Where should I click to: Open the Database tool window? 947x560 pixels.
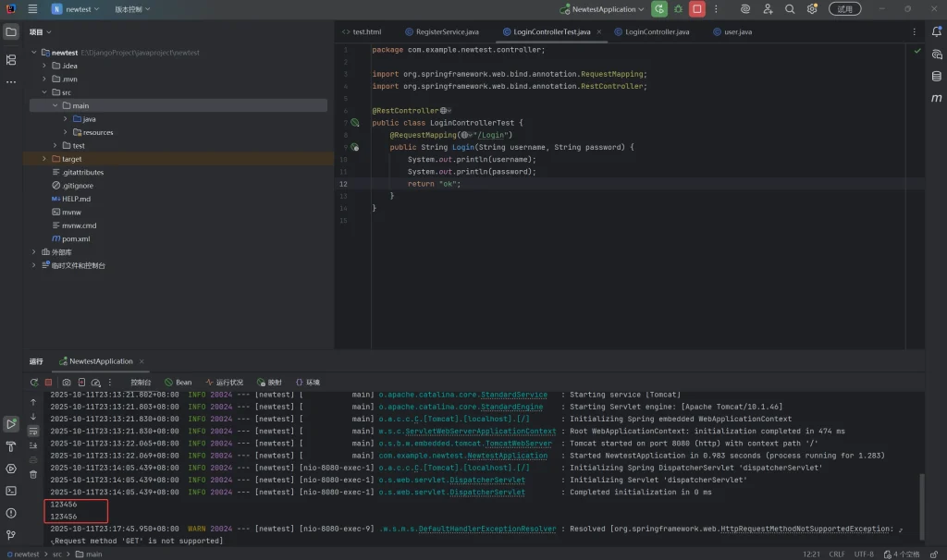coord(936,76)
